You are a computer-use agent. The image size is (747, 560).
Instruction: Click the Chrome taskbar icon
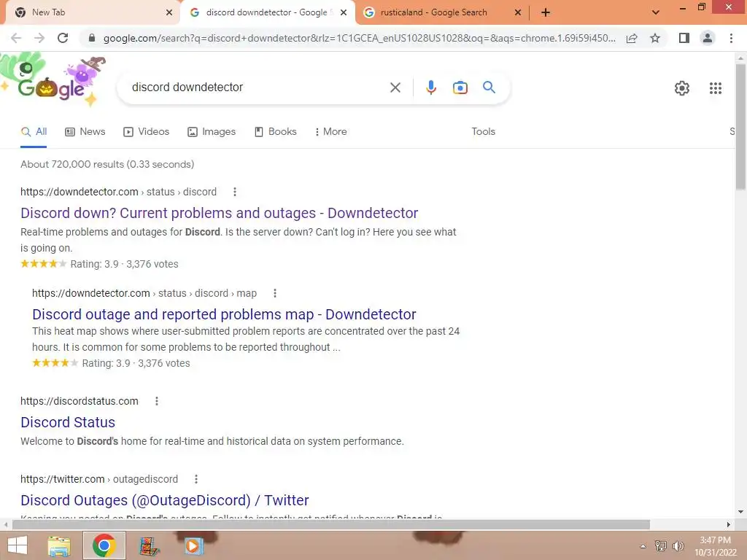pos(104,545)
